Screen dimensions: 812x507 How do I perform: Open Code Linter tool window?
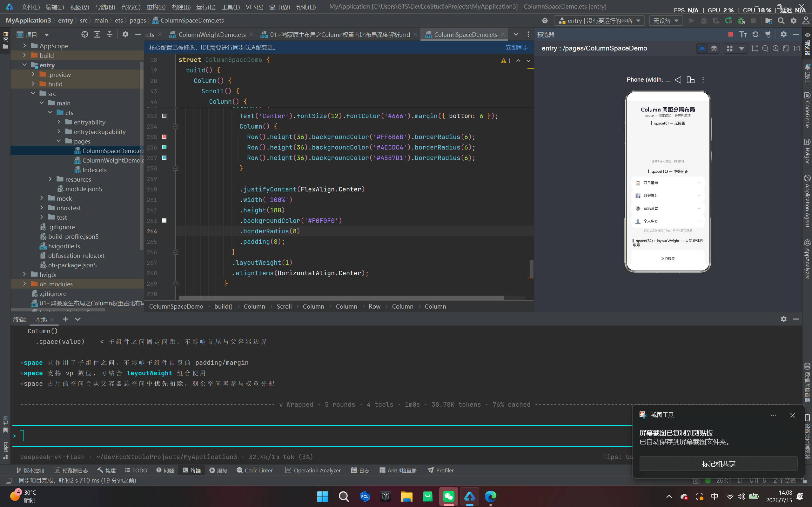click(x=255, y=470)
